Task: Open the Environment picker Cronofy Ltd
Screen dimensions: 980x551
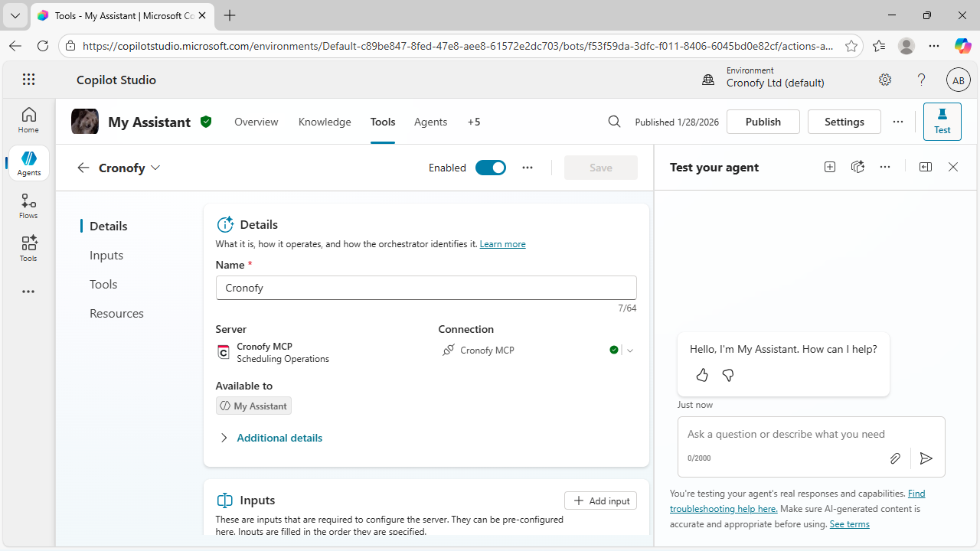Action: coord(763,77)
